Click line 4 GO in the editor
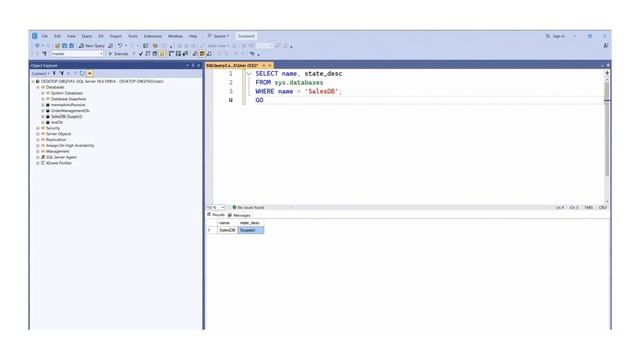 click(x=260, y=100)
